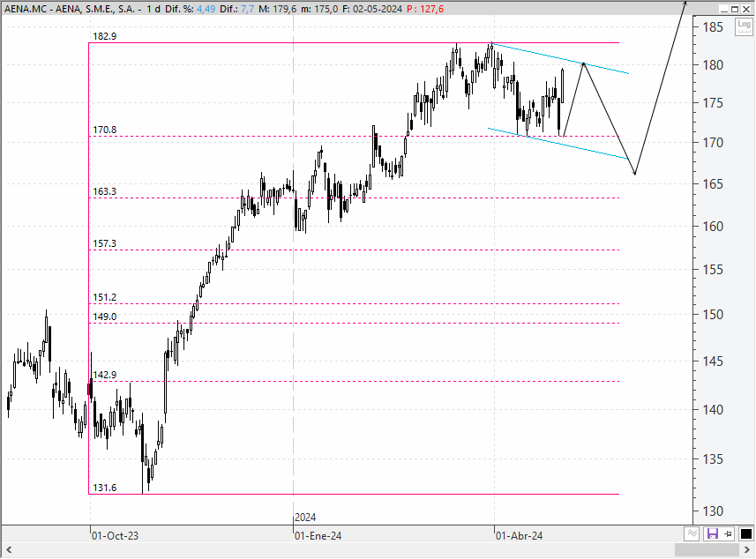Toggle the Log scale button
The height and width of the screenshot is (559, 756).
click(x=744, y=26)
